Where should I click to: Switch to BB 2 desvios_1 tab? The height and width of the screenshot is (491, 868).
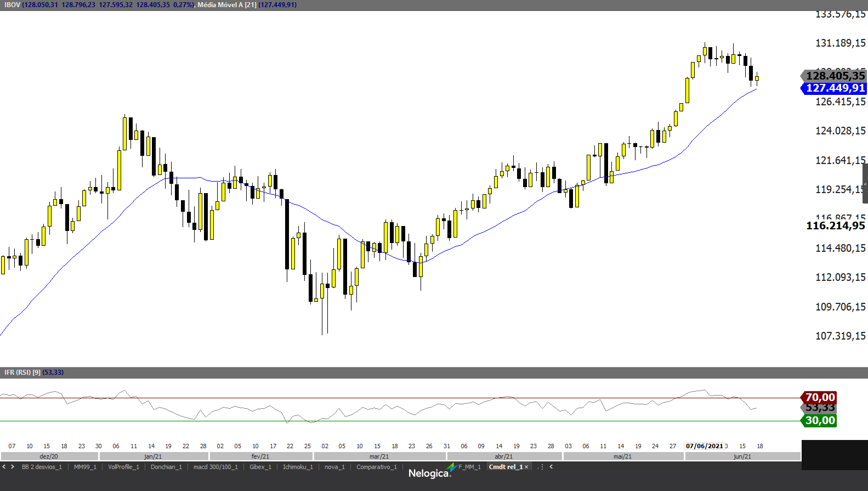pyautogui.click(x=42, y=467)
